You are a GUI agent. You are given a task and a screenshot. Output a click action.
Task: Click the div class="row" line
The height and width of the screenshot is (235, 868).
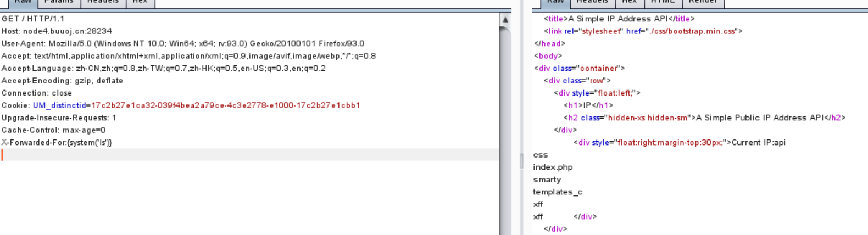click(x=577, y=81)
